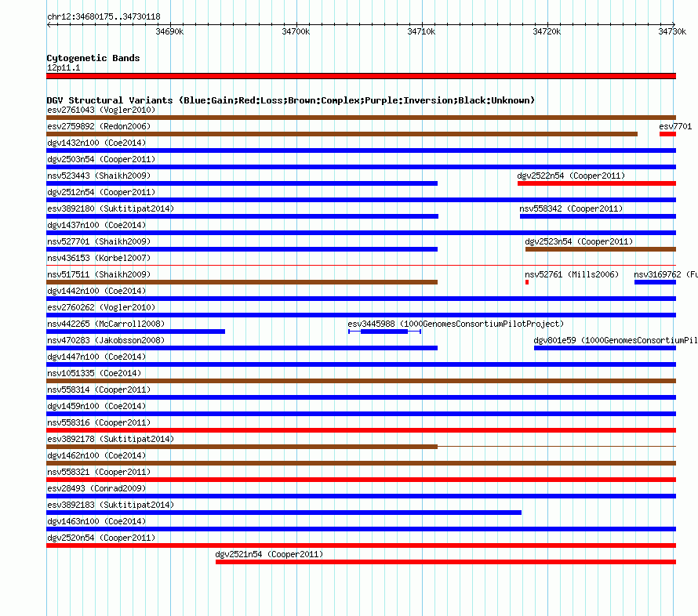698x616 pixels.
Task: Click the blue nsv3169762 gain bar
Action: [x=656, y=282]
